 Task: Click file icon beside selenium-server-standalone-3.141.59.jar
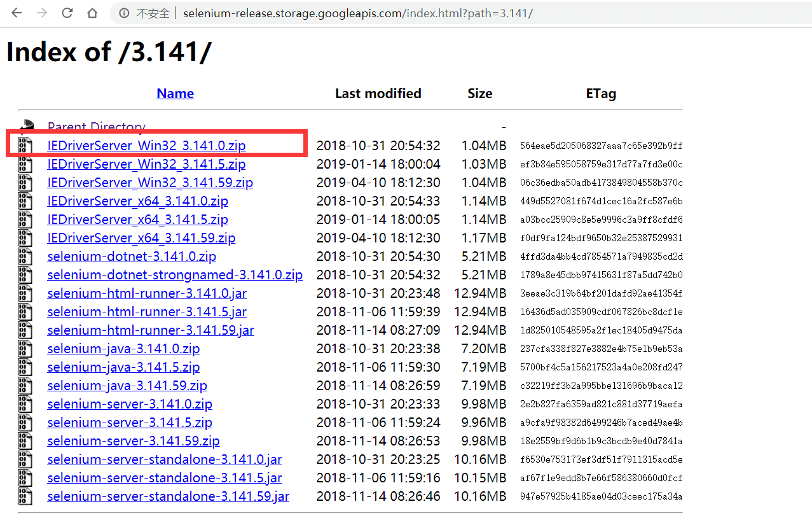tap(25, 496)
